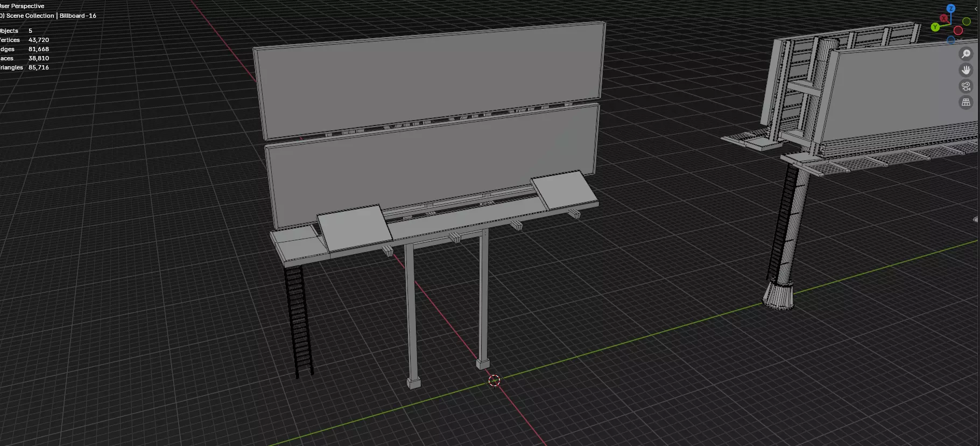Click the red X axis gizmo handle

[943, 18]
